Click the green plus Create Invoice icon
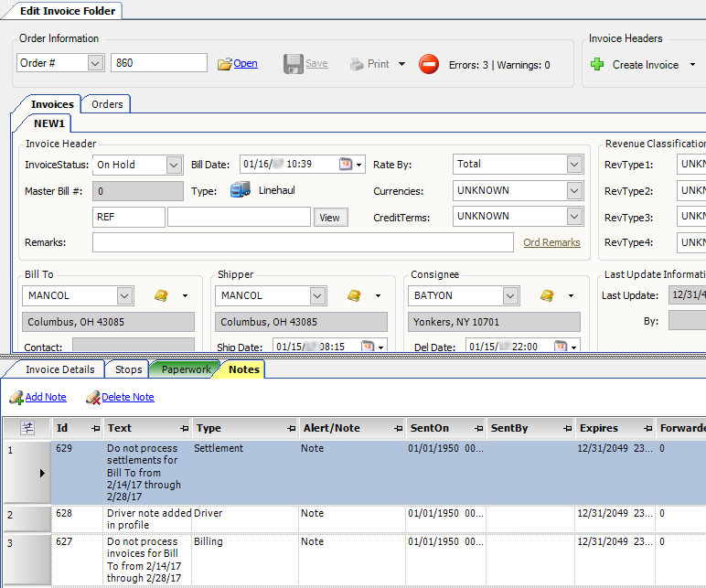Image resolution: width=706 pixels, height=588 pixels. pos(597,64)
